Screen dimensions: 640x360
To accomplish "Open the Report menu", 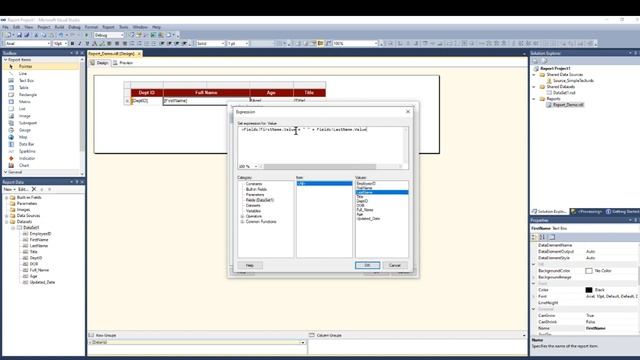I will pos(108,27).
